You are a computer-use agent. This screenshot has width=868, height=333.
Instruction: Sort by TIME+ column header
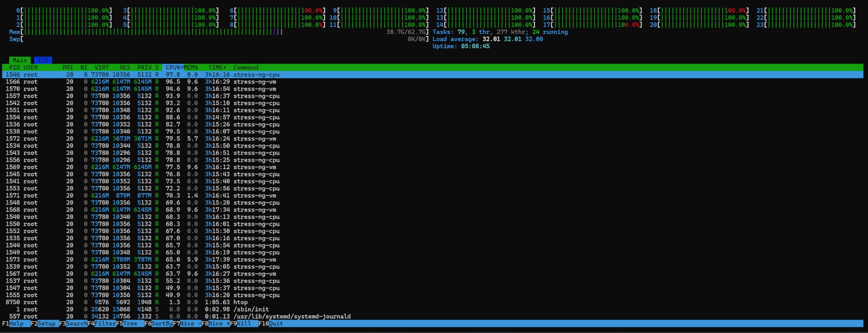(217, 68)
